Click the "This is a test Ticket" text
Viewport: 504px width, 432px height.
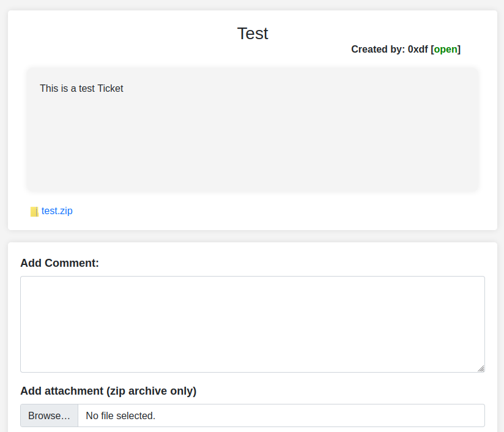point(81,89)
